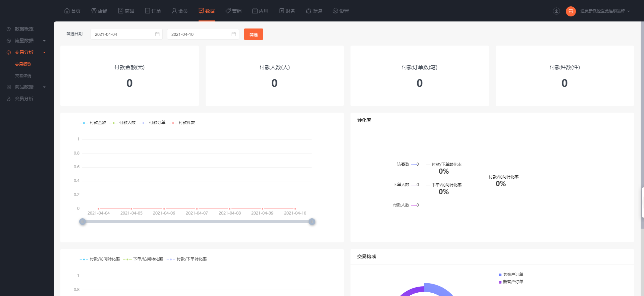Open 店铺 in top navigation
The image size is (644, 296).
(99, 11)
